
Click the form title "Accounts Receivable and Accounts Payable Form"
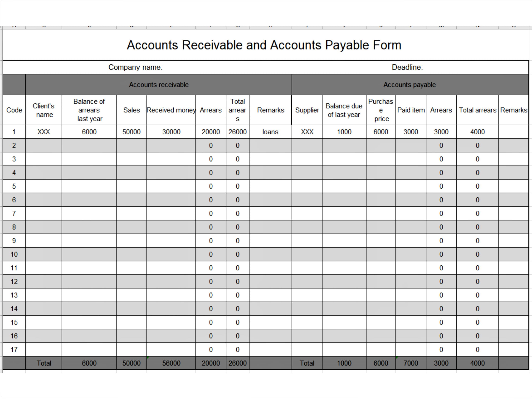click(264, 45)
